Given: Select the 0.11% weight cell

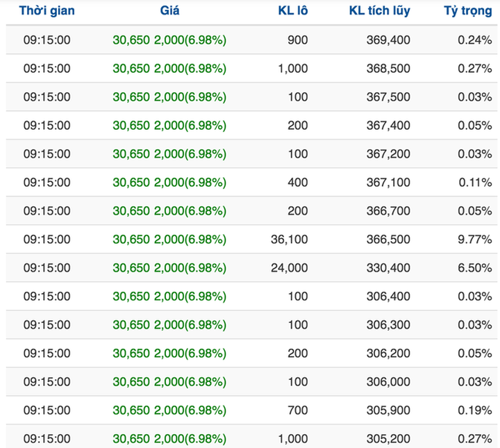Looking at the screenshot, I should (474, 183).
